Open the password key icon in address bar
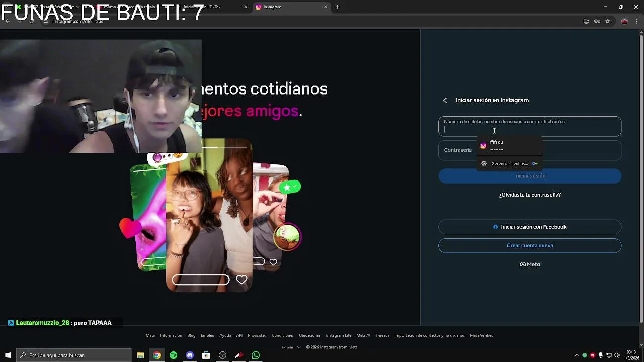Screen dimensions: 644x362 [x=597, y=21]
